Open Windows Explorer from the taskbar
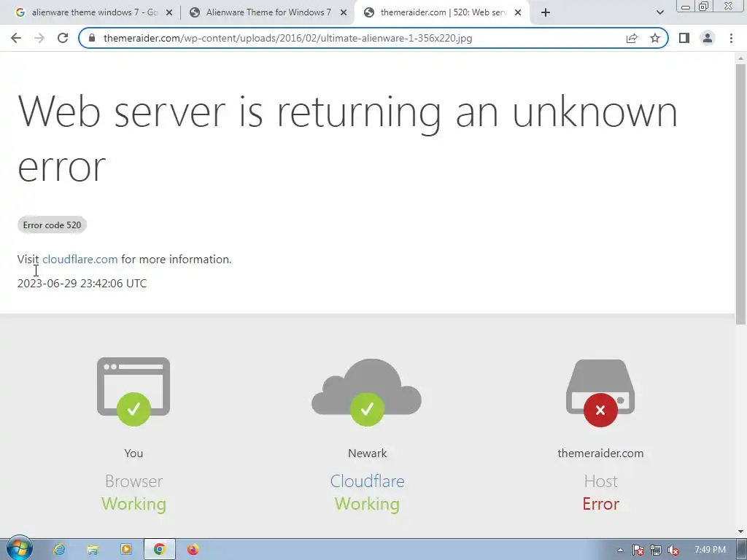 93,550
